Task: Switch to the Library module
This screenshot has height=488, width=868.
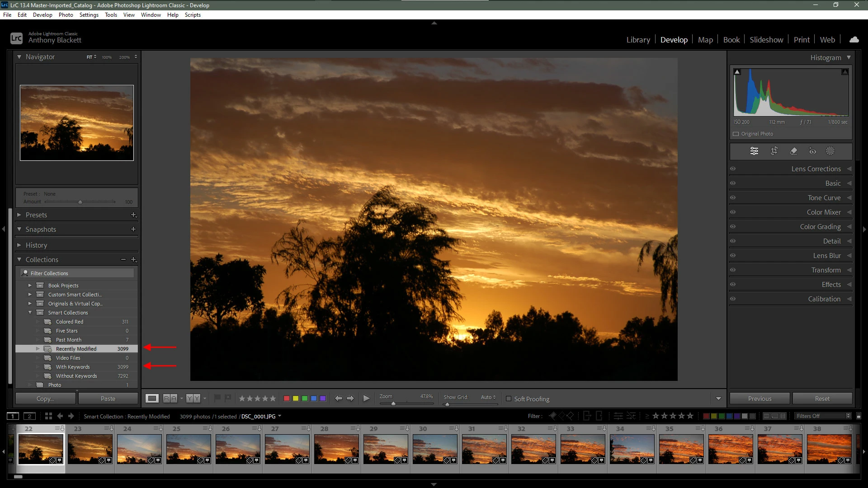Action: point(638,40)
